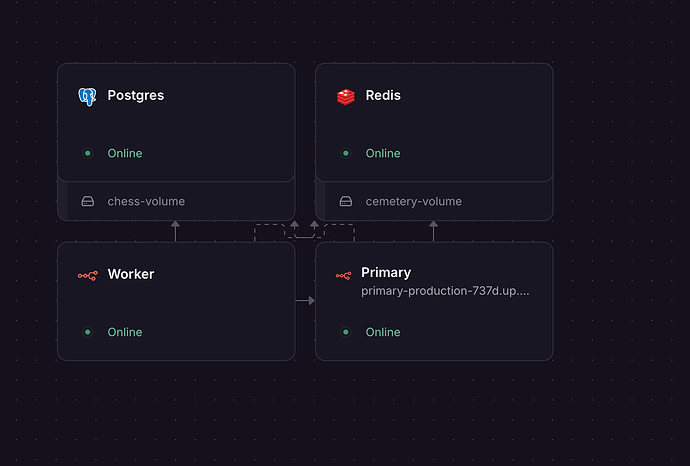Click the Worker to Primary connection arrow

pos(305,300)
